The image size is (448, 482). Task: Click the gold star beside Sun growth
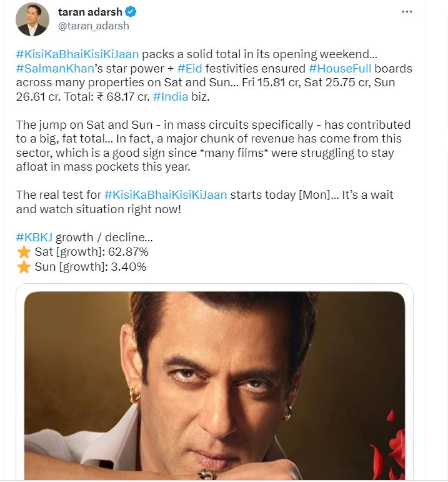point(24,268)
